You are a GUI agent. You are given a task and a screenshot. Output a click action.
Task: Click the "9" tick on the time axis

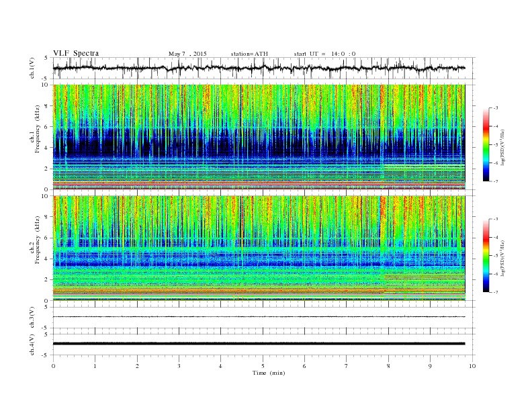(x=430, y=366)
